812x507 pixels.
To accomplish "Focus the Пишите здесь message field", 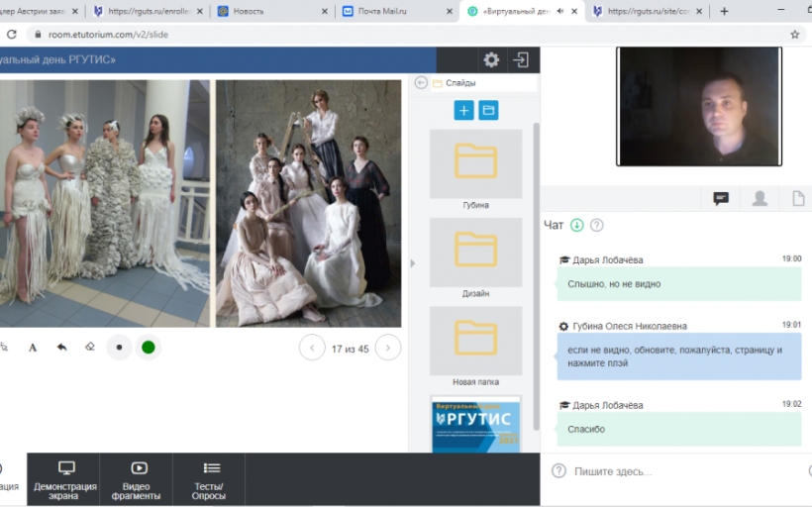I will click(689, 471).
